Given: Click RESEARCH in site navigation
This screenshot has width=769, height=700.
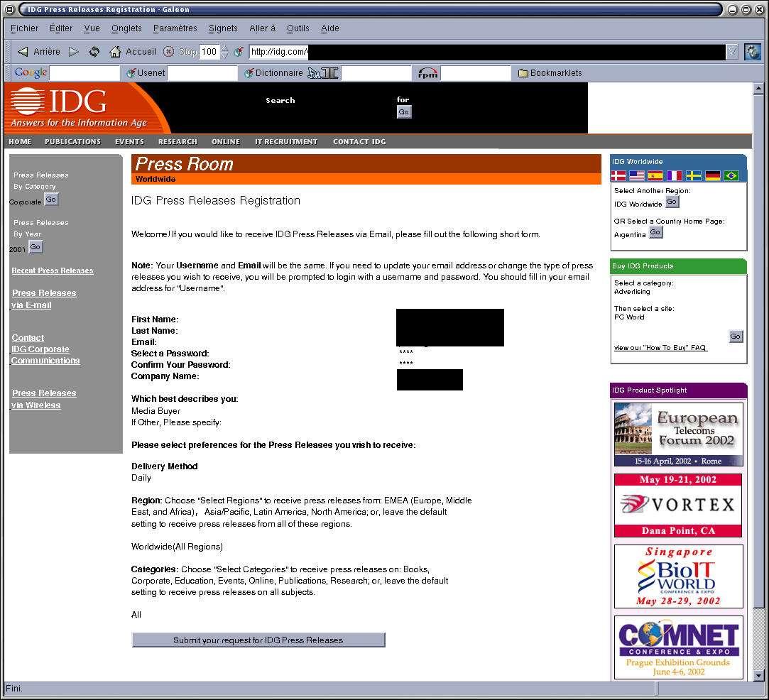Looking at the screenshot, I should coord(178,142).
